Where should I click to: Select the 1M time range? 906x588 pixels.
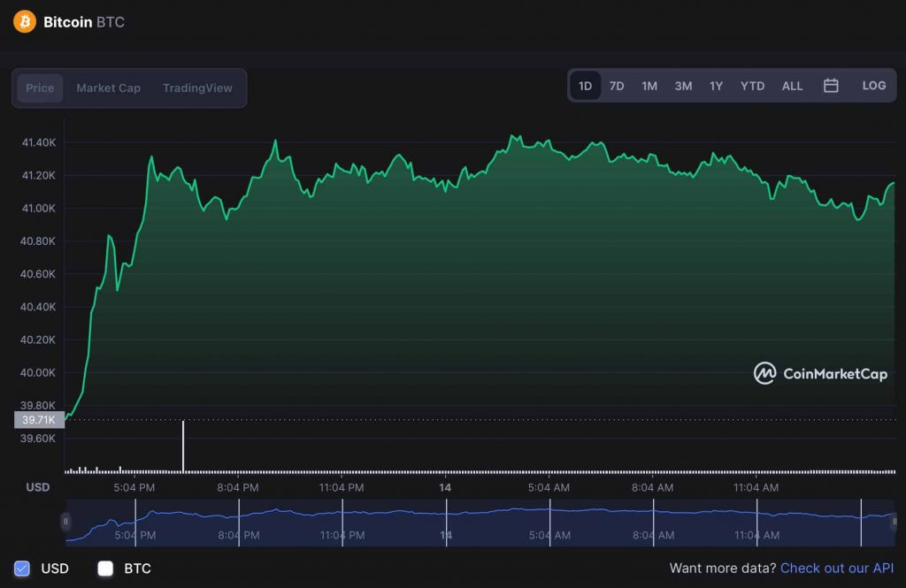[x=649, y=86]
